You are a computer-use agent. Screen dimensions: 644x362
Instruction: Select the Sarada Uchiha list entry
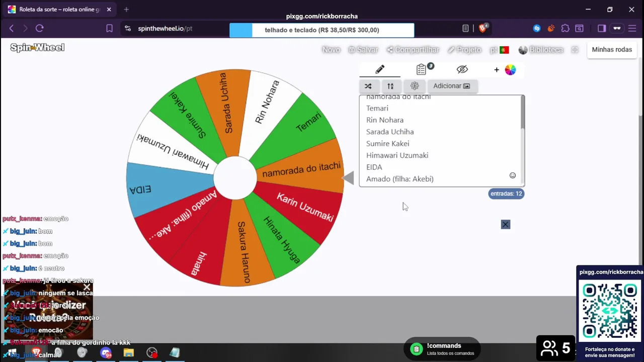click(390, 132)
